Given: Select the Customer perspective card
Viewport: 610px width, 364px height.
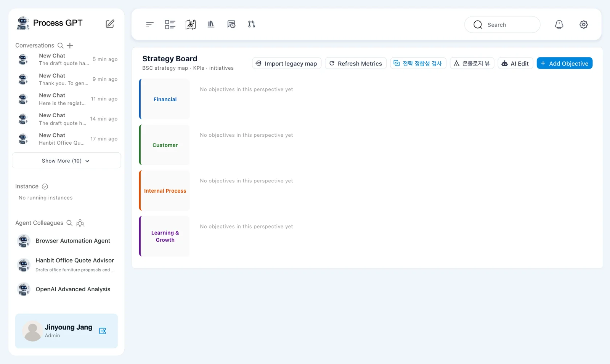Looking at the screenshot, I should 164,145.
